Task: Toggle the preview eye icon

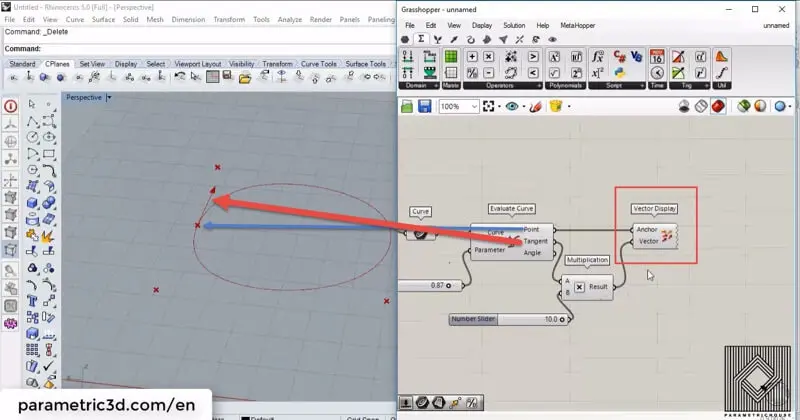Action: tap(512, 106)
